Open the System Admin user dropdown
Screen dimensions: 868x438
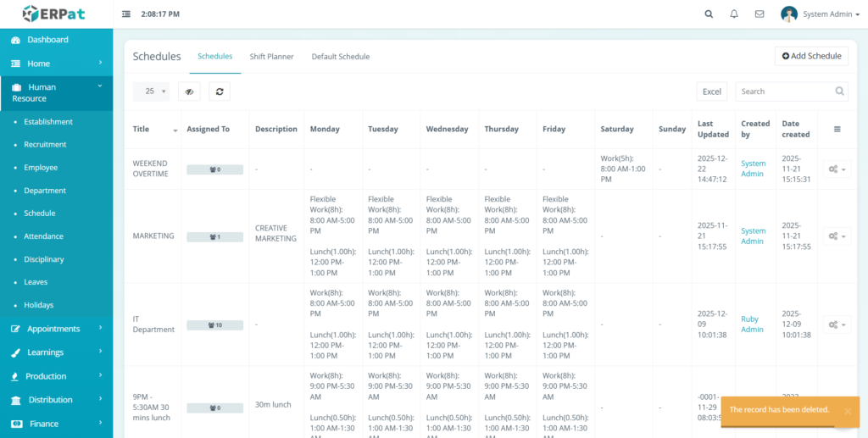coord(820,14)
